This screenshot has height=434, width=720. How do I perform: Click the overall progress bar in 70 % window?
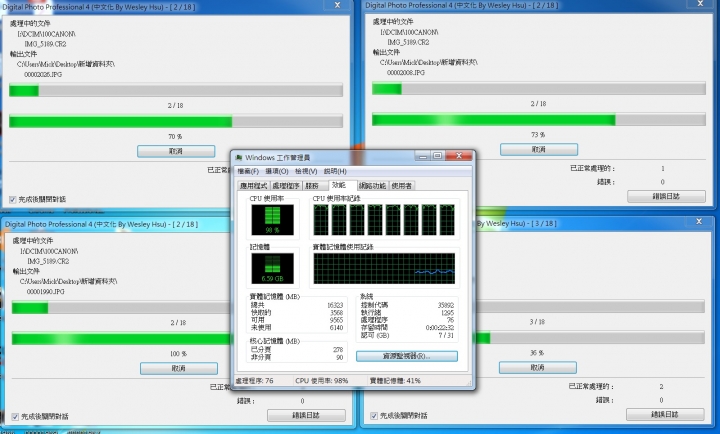pos(176,90)
